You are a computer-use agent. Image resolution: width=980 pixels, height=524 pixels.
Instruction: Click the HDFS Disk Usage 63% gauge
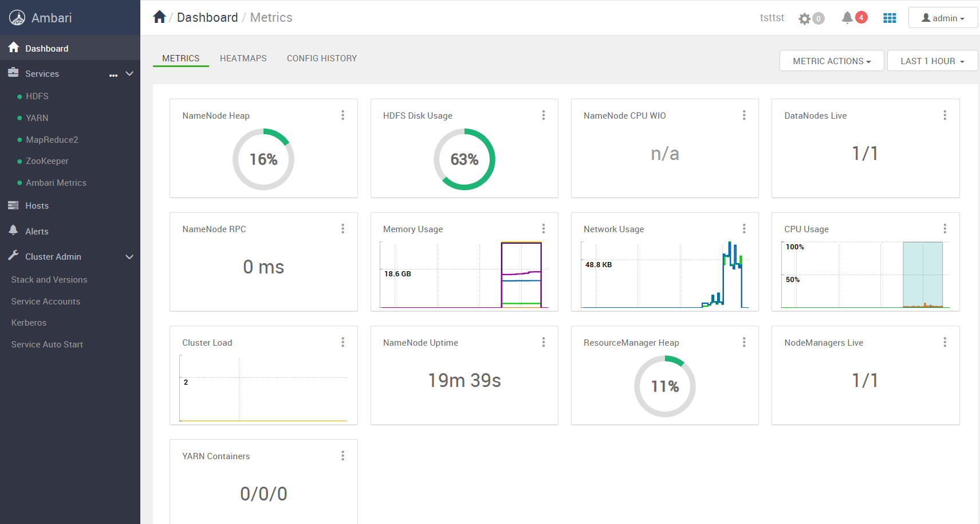click(465, 159)
